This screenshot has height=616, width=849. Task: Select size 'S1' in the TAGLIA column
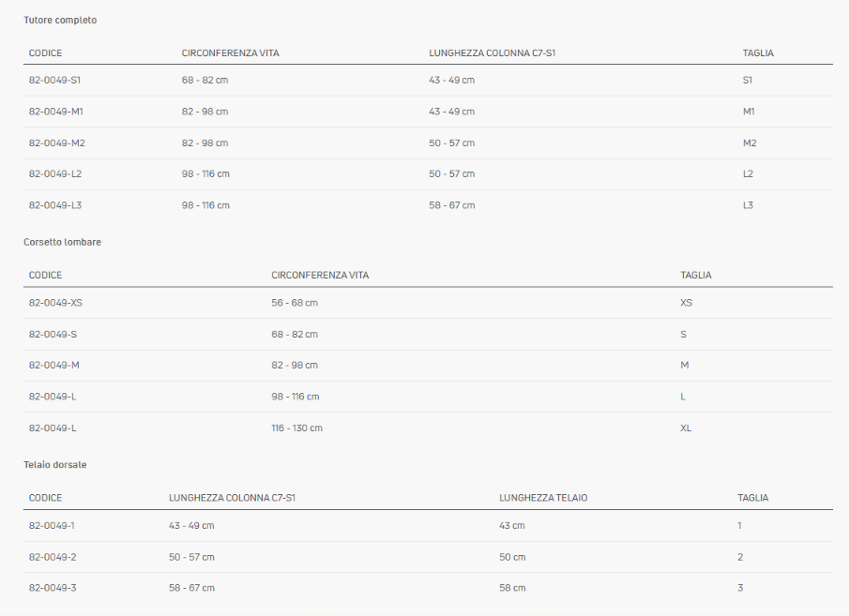(x=747, y=80)
